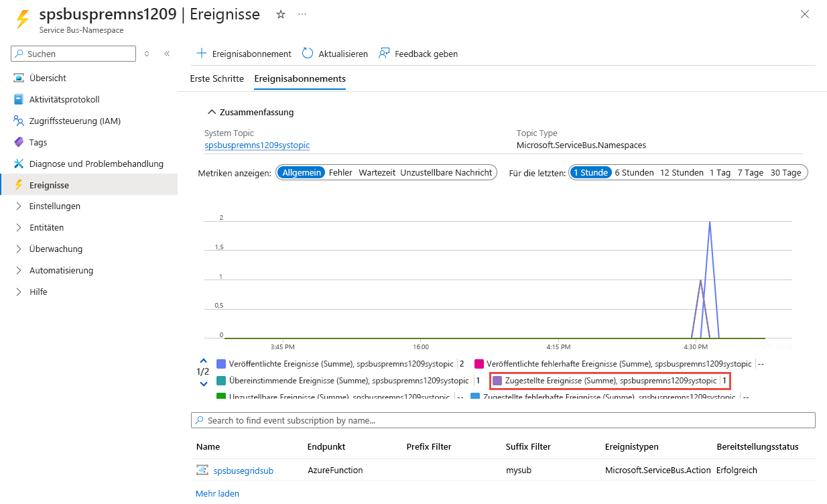
Task: Click the event subscription search box
Action: (x=503, y=420)
